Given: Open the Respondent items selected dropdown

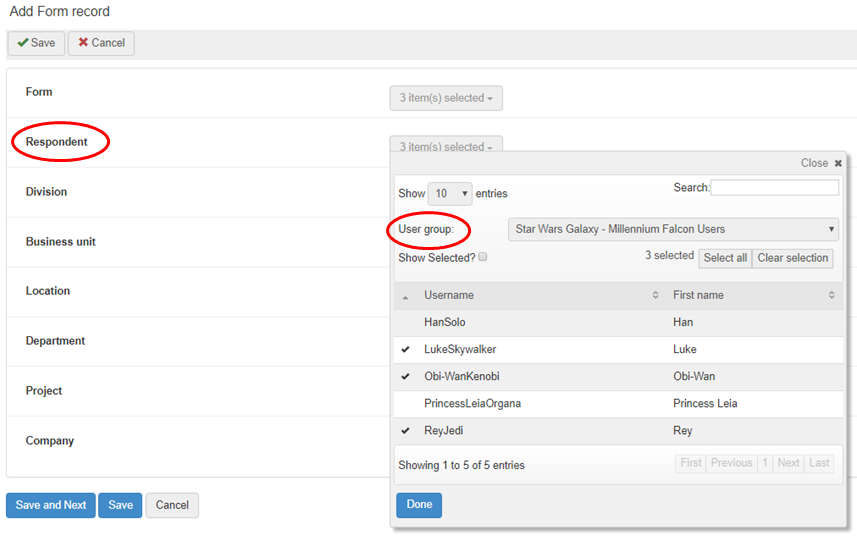Looking at the screenshot, I should pos(446,146).
